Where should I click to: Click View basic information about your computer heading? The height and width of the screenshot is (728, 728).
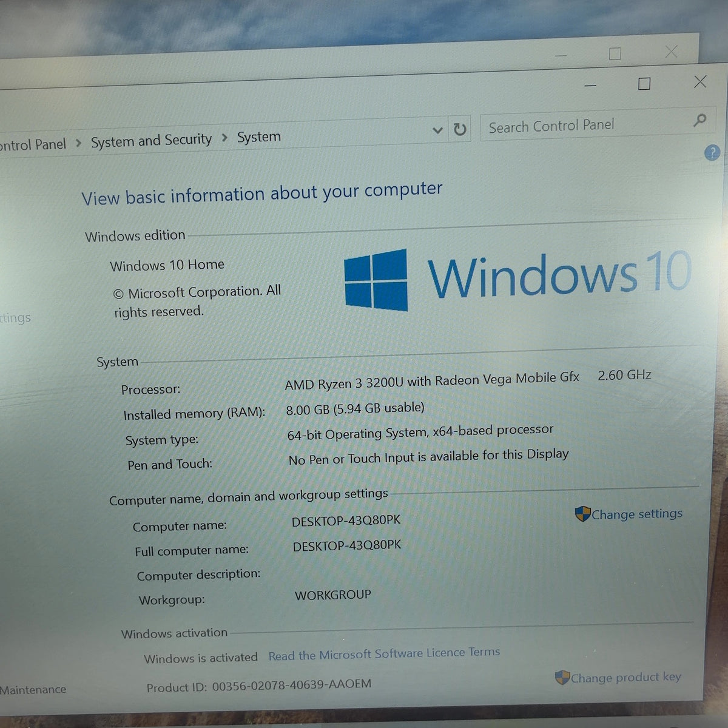pos(262,194)
